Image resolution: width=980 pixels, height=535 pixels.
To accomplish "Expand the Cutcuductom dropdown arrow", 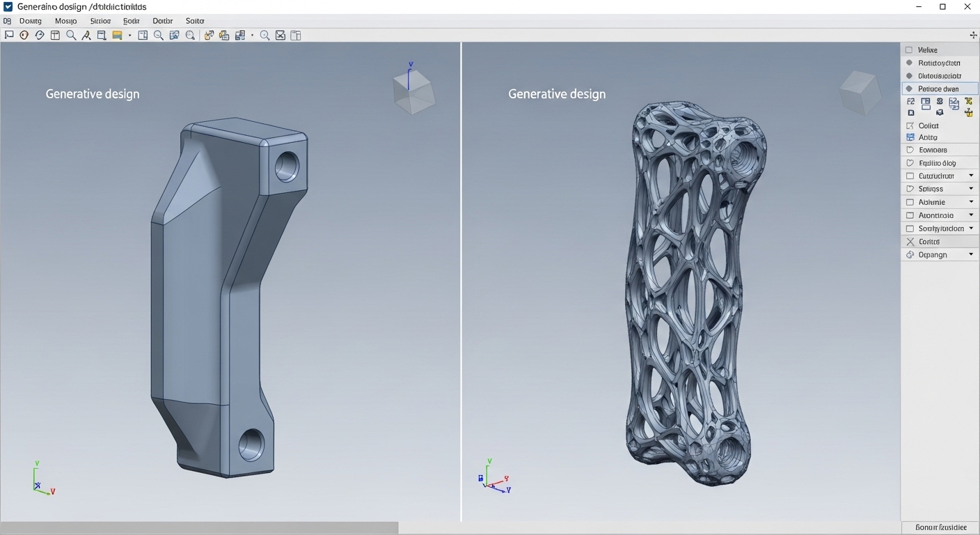I will coord(971,176).
